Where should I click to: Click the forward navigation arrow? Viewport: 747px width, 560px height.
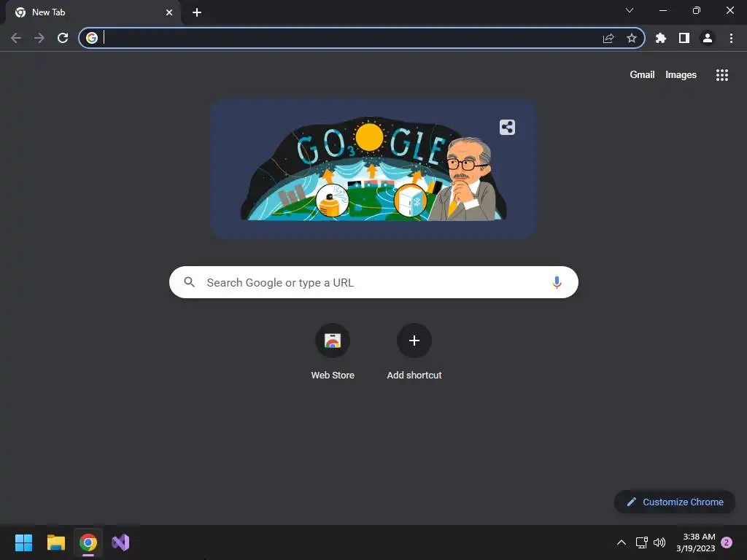tap(39, 38)
